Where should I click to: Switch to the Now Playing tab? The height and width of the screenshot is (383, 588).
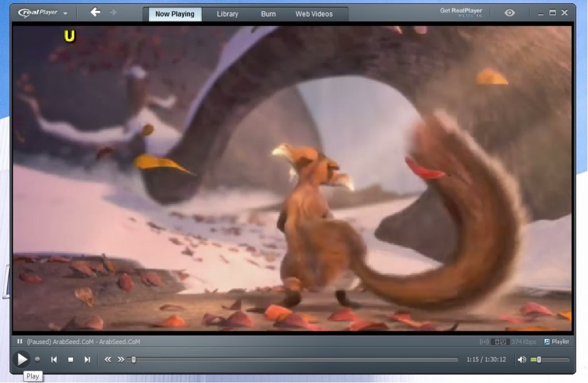175,14
